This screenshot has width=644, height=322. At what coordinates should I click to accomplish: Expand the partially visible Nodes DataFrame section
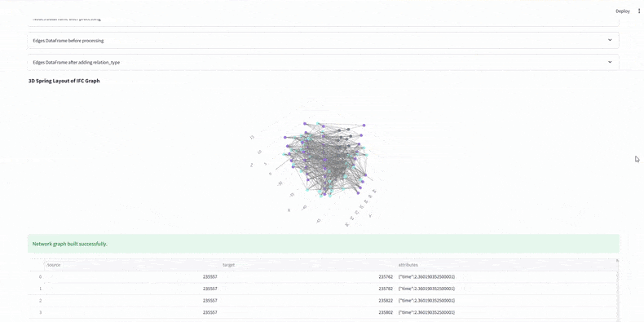point(324,20)
